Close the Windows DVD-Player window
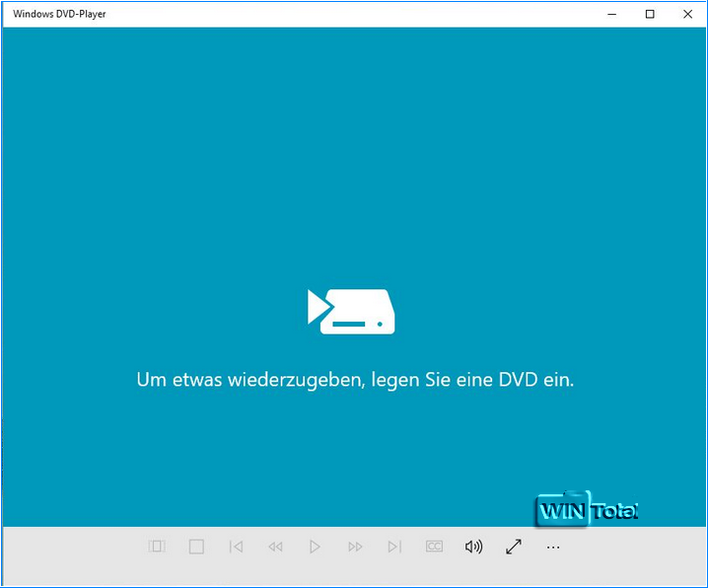This screenshot has width=708, height=588. tap(687, 14)
